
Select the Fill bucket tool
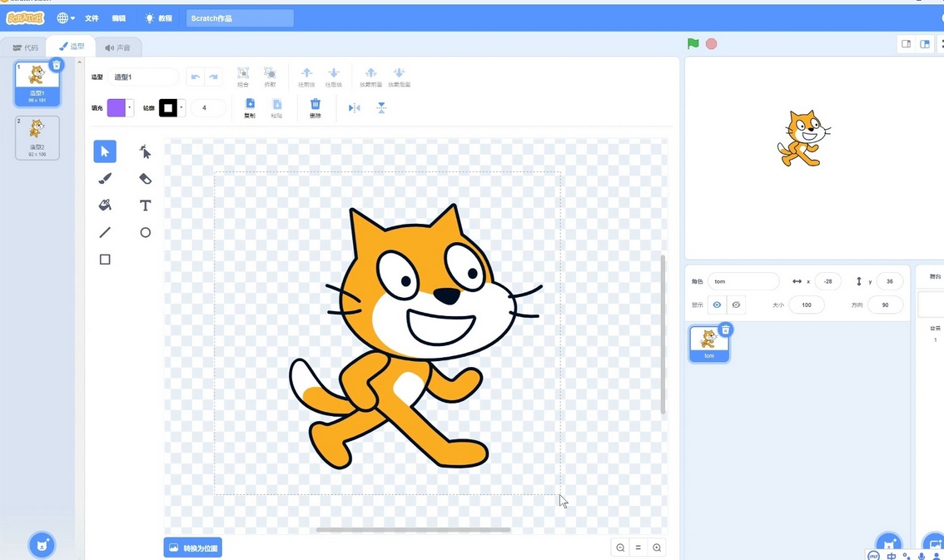tap(105, 206)
